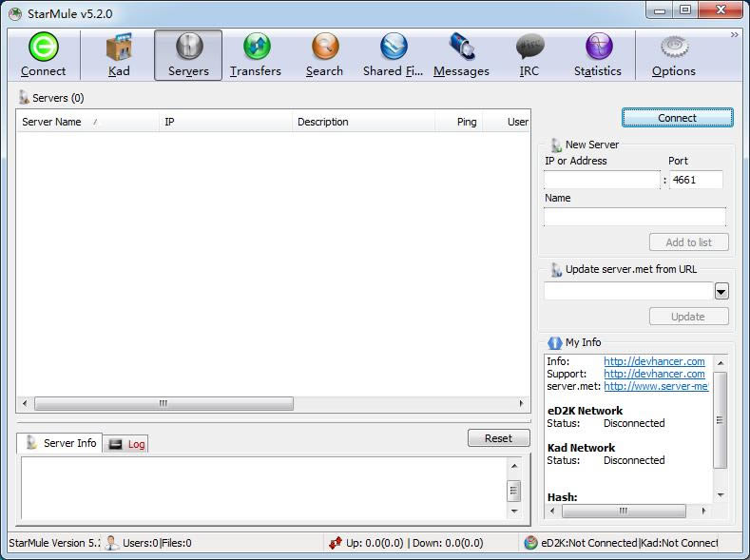750x560 pixels.
Task: Click Server Info pane scroll up arrow
Action: pyautogui.click(x=514, y=466)
